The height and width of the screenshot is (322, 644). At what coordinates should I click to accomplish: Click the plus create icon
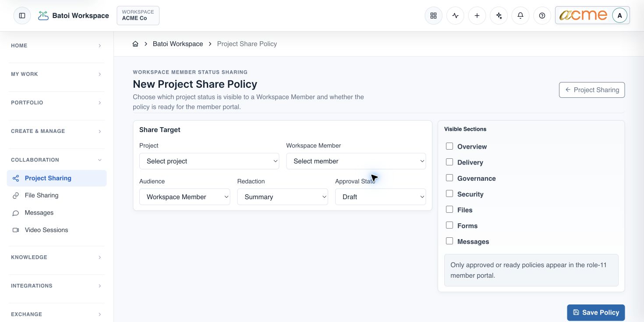[477, 16]
